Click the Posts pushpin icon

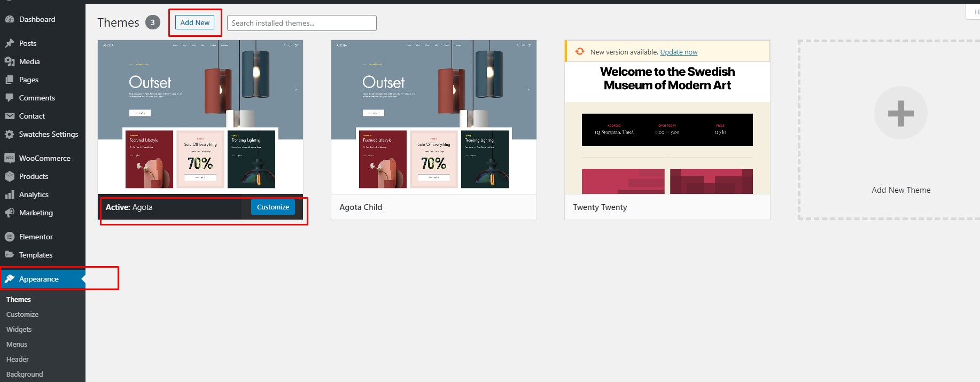(x=9, y=43)
